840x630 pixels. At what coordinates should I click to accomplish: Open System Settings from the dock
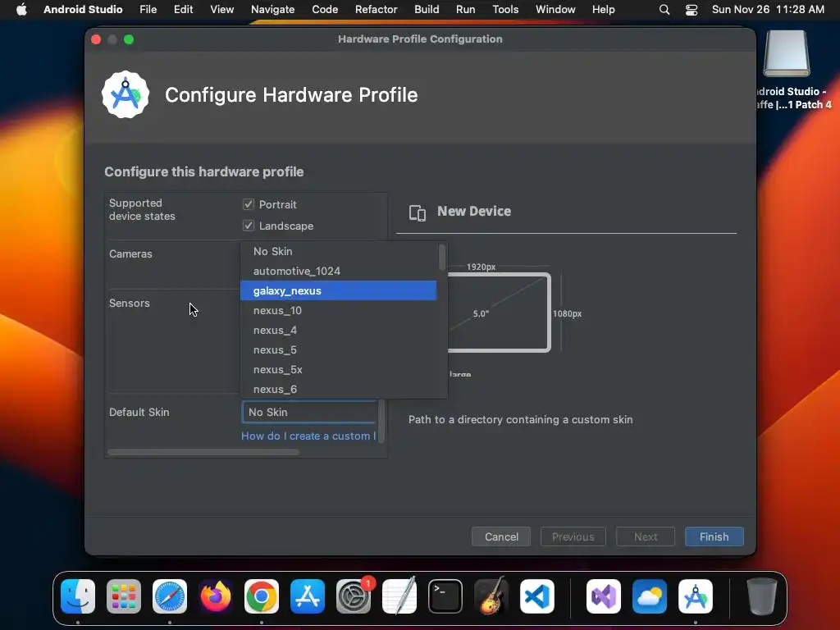pos(354,596)
